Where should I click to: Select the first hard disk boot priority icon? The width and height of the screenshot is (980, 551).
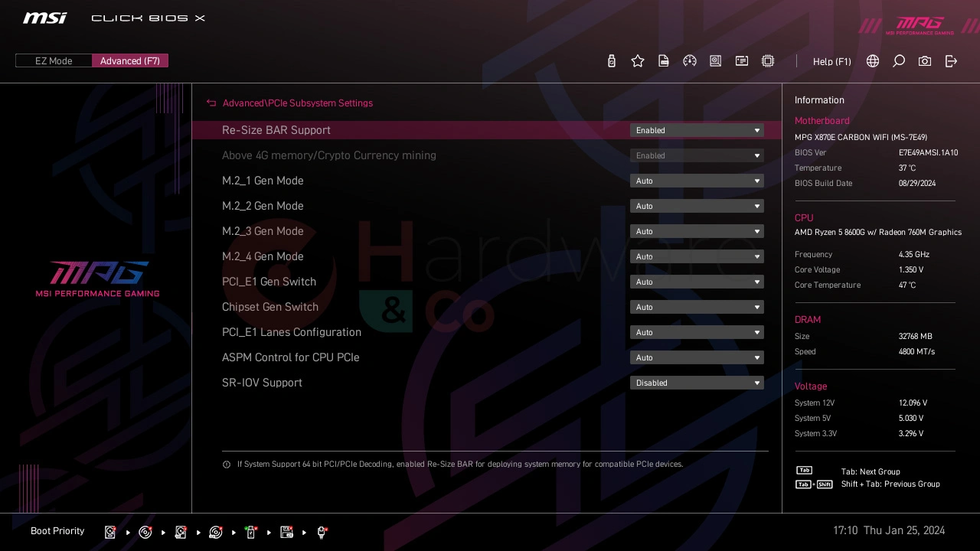(110, 532)
